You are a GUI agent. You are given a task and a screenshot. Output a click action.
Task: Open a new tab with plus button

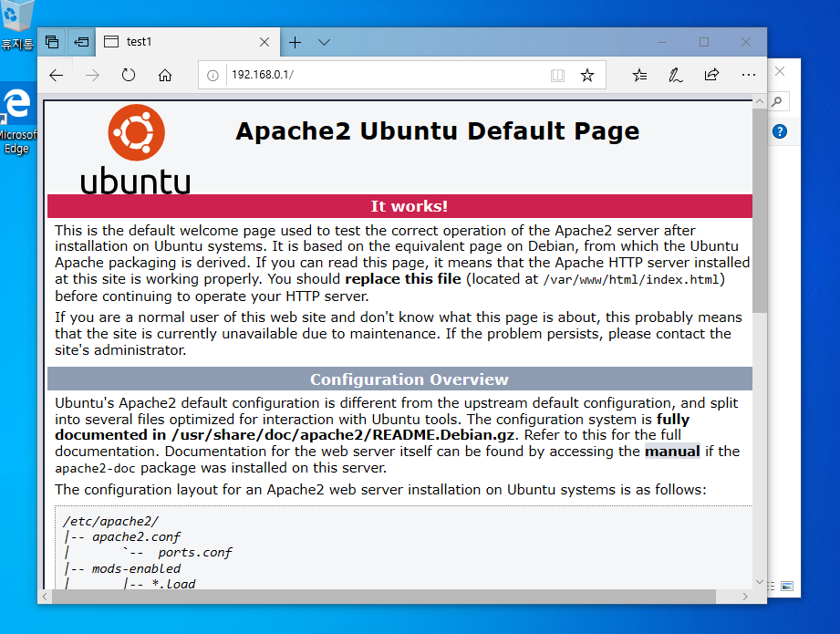click(x=296, y=42)
